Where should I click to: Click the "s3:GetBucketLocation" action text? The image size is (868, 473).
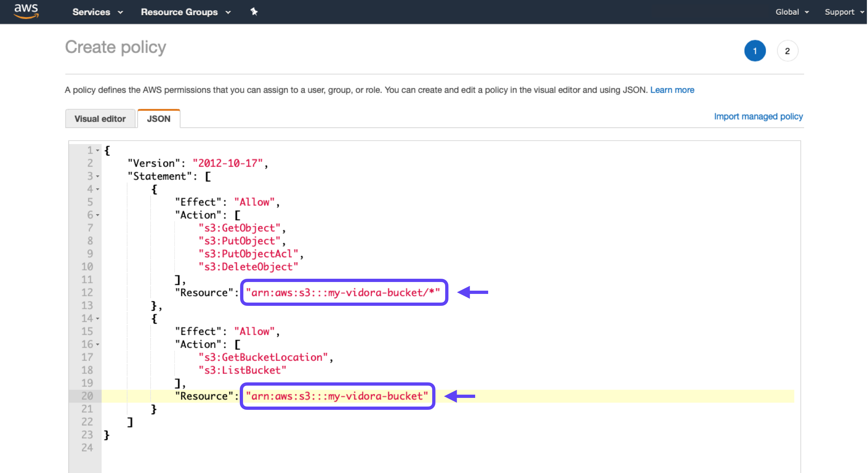[x=263, y=357]
